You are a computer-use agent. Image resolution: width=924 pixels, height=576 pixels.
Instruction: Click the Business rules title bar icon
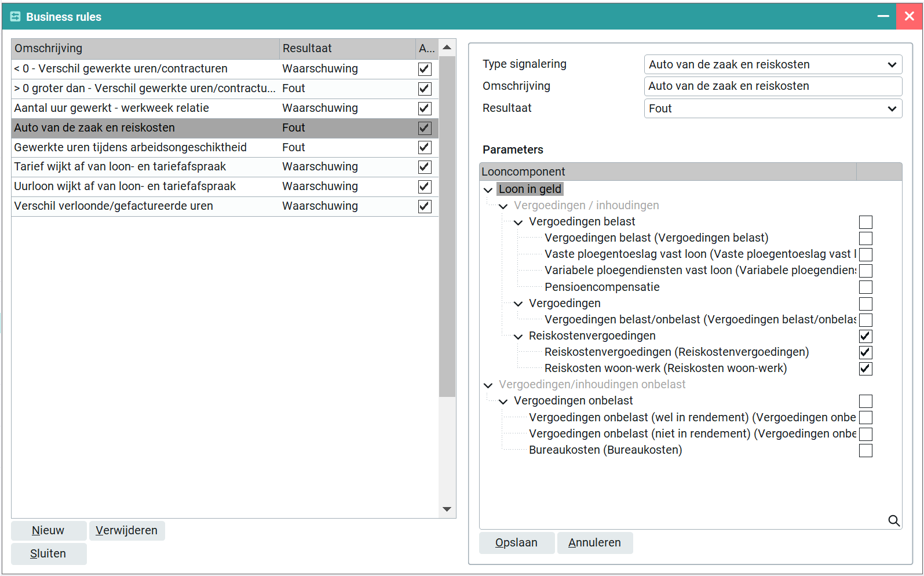[x=15, y=17]
